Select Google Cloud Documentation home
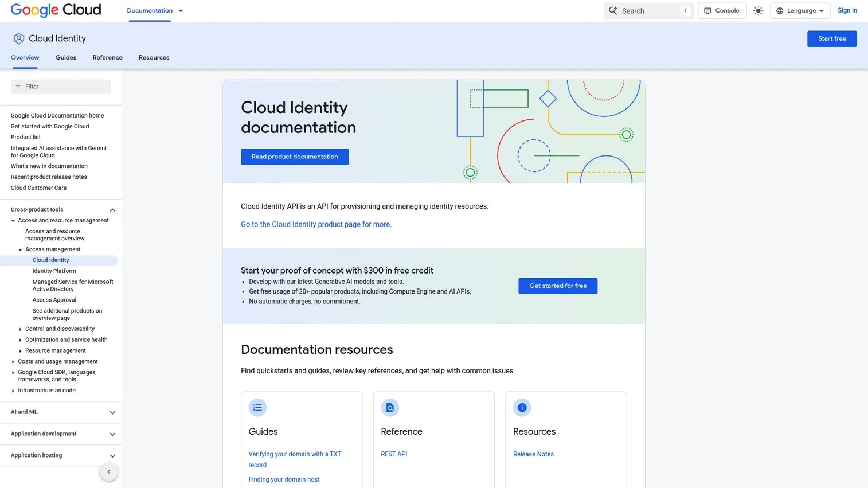The height and width of the screenshot is (488, 868). tap(57, 115)
